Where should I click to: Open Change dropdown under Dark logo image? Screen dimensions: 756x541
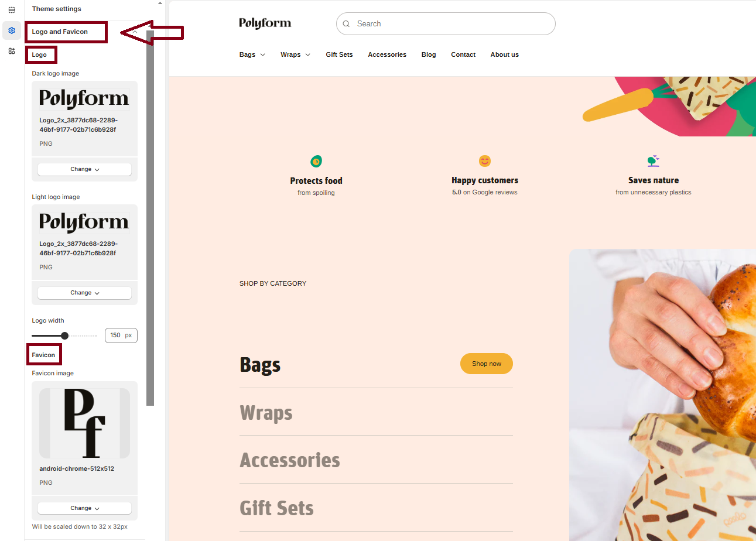point(84,169)
